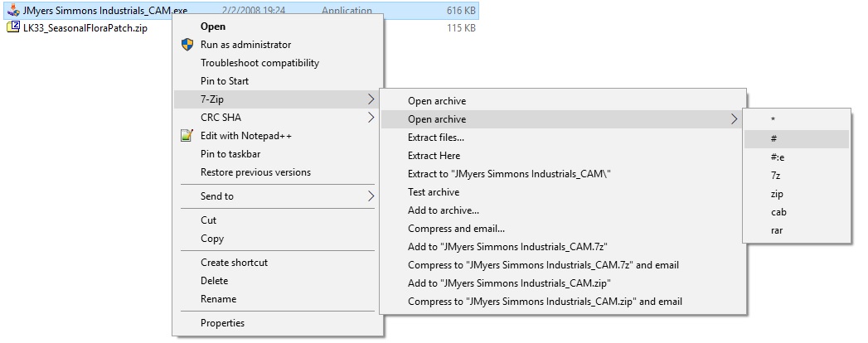This screenshot has width=868, height=343.
Task: Click the shield icon beside Run as administrator
Action: click(187, 45)
